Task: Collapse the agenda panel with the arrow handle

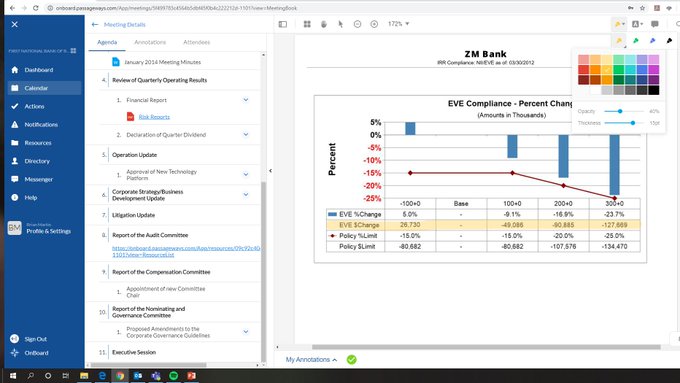Action: [270, 170]
